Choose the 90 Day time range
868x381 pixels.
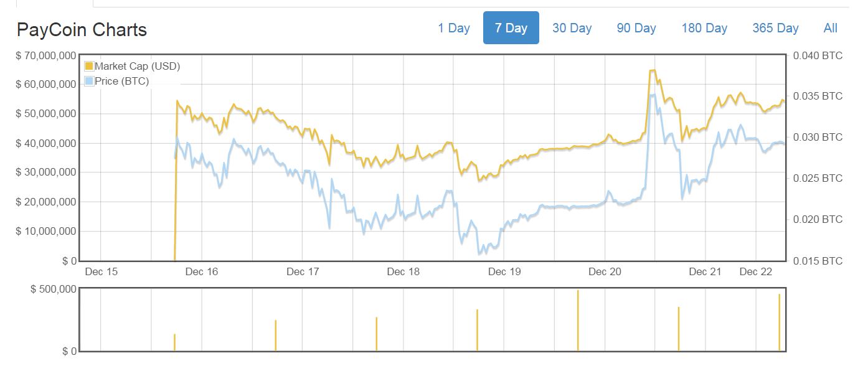636,28
